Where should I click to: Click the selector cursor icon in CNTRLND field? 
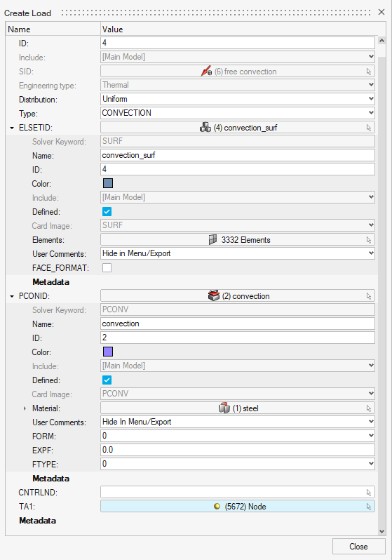point(369,493)
